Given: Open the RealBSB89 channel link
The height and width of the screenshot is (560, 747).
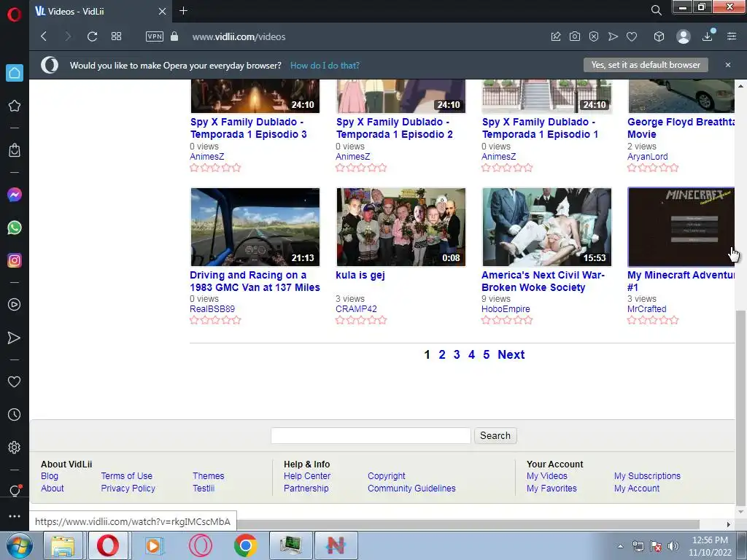Looking at the screenshot, I should [212, 309].
